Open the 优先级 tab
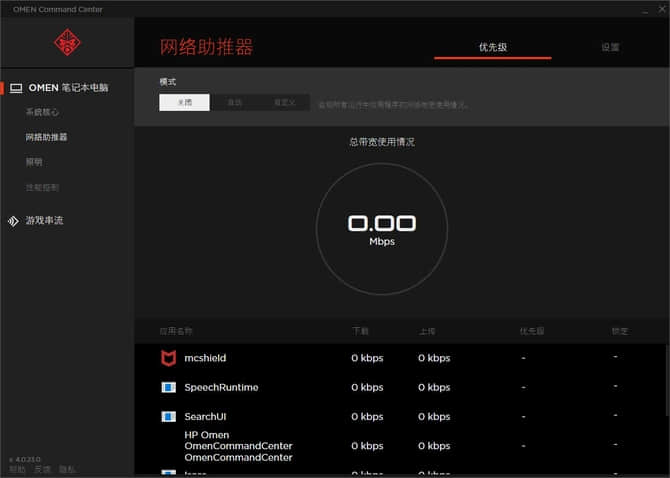Image resolution: width=670 pixels, height=478 pixels. pos(493,47)
